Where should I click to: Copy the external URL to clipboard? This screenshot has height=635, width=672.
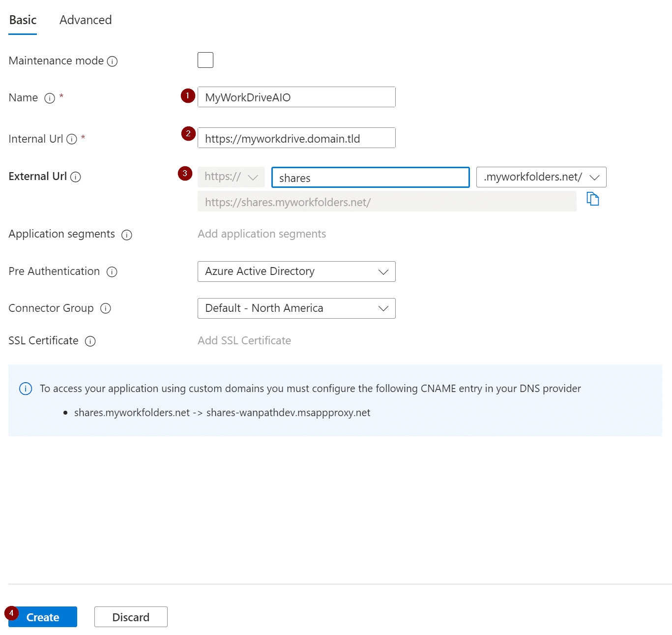pos(593,199)
